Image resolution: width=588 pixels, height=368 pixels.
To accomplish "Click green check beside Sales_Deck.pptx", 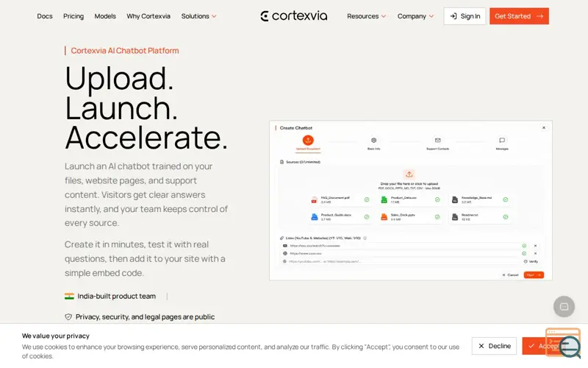I will click(x=437, y=217).
